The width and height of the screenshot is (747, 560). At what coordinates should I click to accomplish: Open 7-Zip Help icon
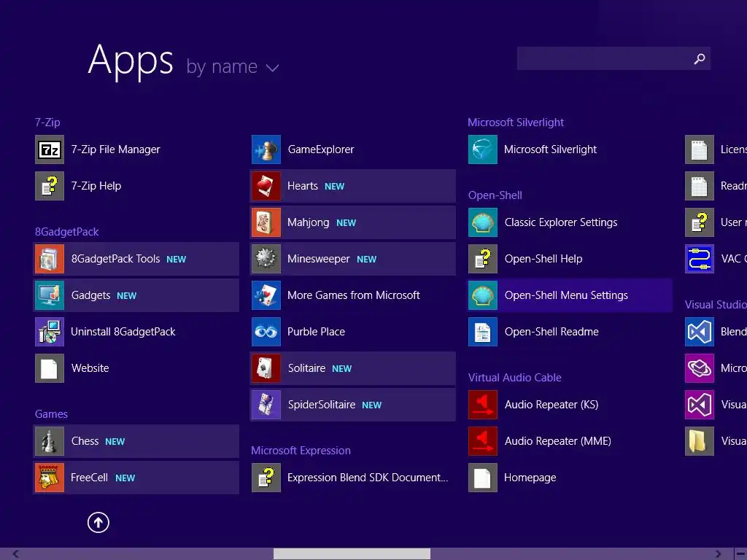[x=50, y=186]
